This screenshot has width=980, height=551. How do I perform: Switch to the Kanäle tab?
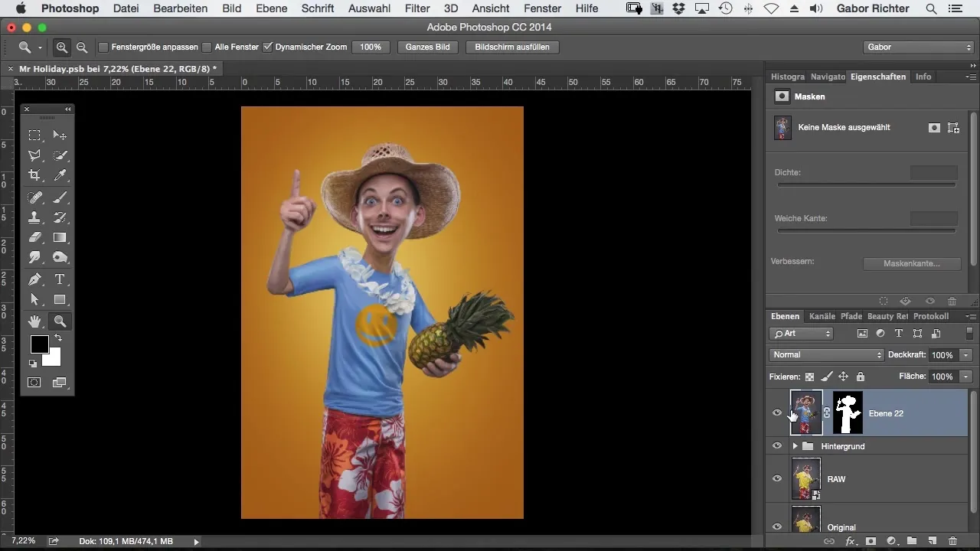pos(822,316)
